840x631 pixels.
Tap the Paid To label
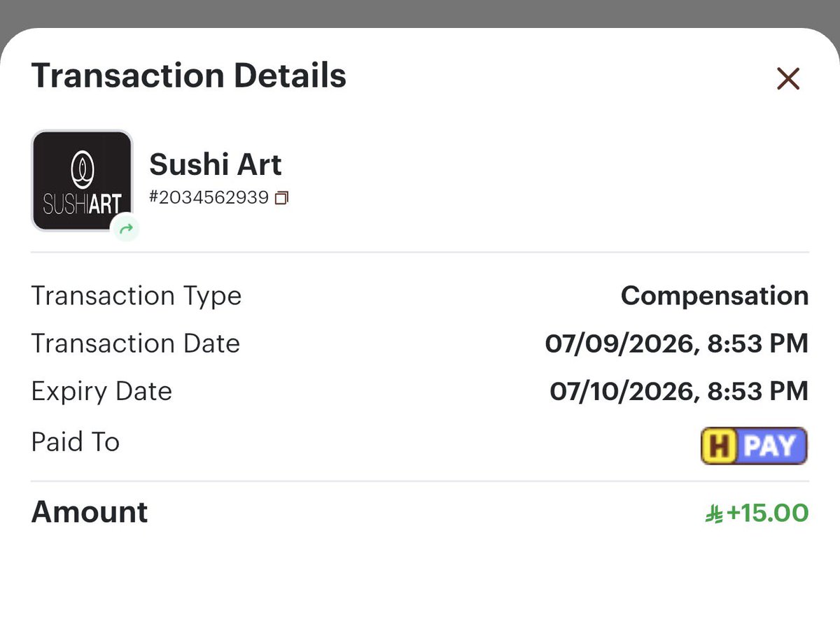click(76, 442)
